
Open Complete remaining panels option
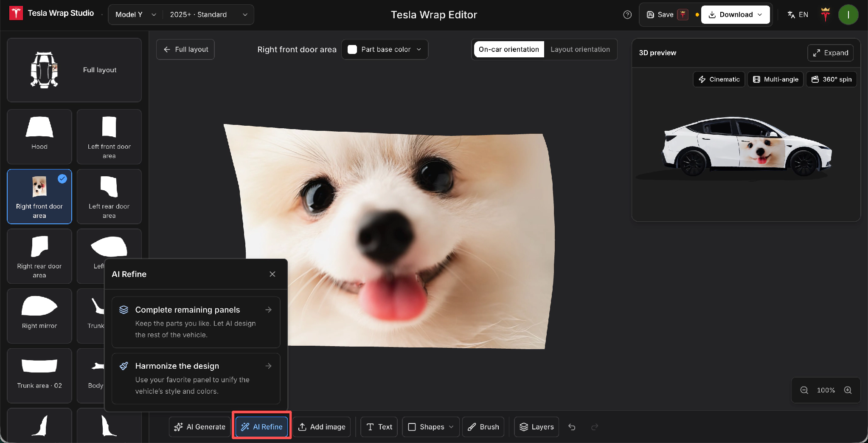pyautogui.click(x=196, y=322)
